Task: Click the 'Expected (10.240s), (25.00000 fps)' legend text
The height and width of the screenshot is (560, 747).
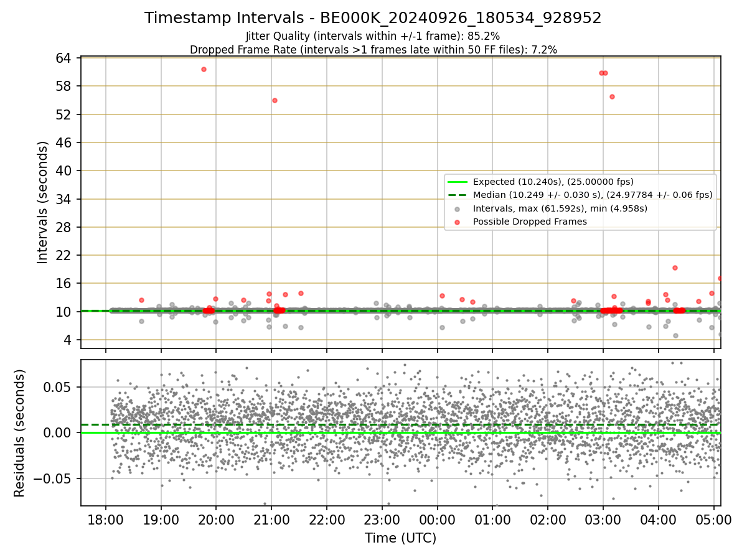Action: (x=553, y=182)
